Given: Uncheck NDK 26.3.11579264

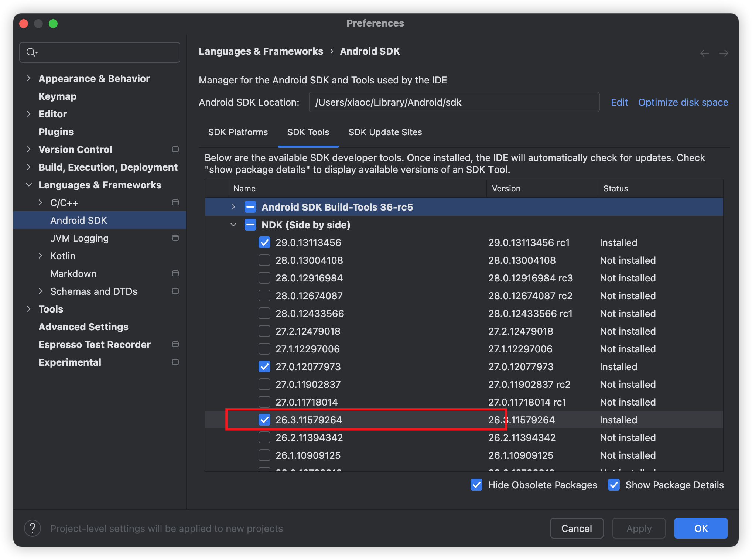Looking at the screenshot, I should (264, 420).
